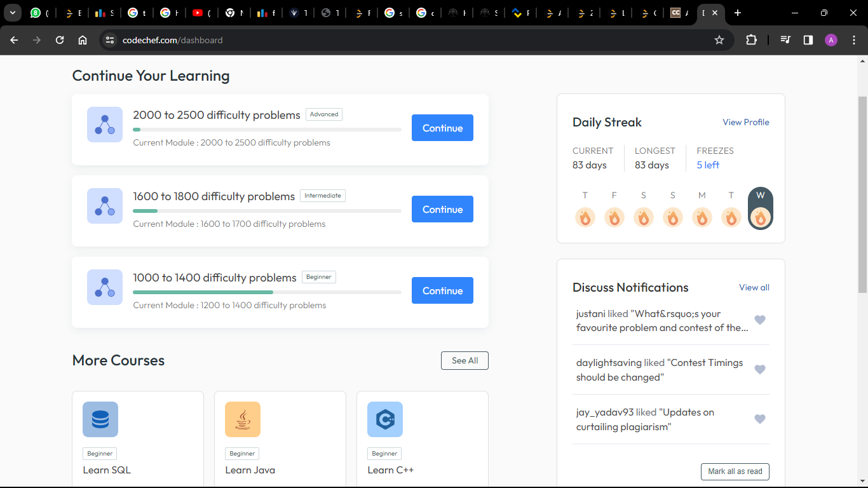Viewport: 868px width, 488px height.
Task: Close the currently active browser tab
Action: [715, 13]
